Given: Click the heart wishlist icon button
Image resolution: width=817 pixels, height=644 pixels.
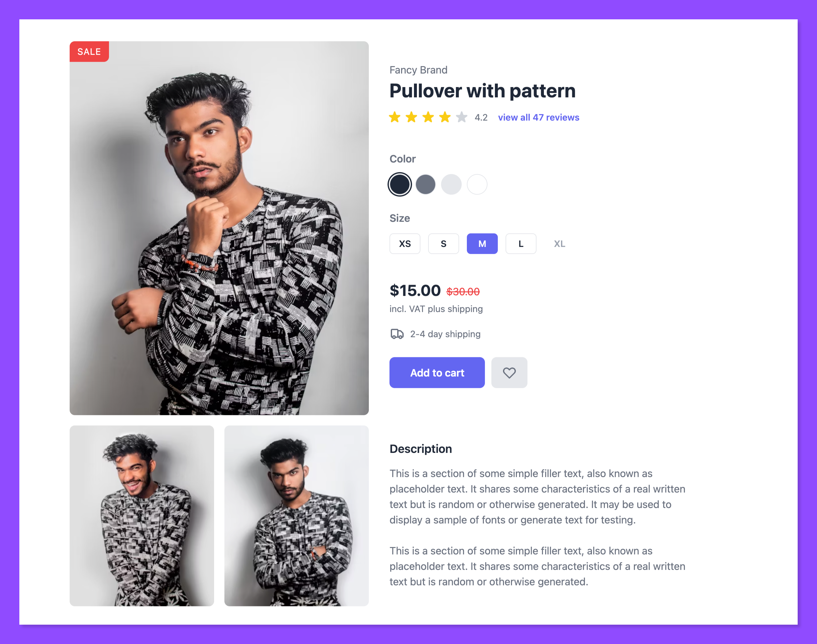Looking at the screenshot, I should click(x=509, y=373).
